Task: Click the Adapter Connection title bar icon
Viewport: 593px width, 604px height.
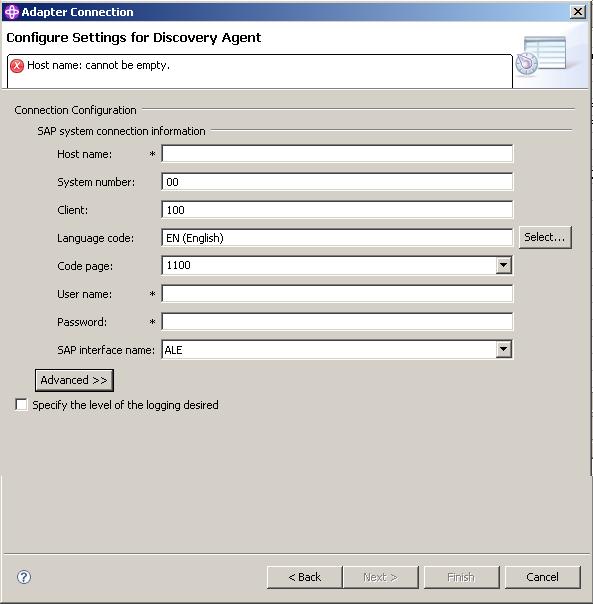Action: tap(12, 12)
